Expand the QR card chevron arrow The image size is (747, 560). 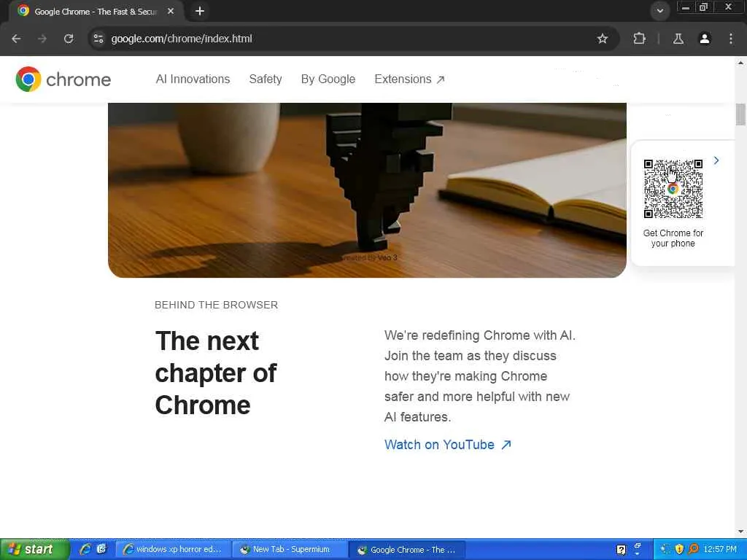[x=716, y=160]
